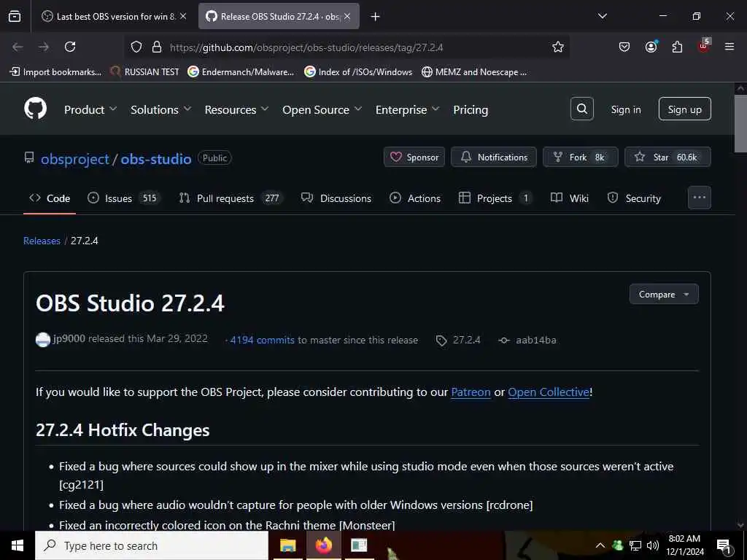747x560 pixels.
Task: Close the 'Last best OBS version' tab
Action: pos(183,16)
